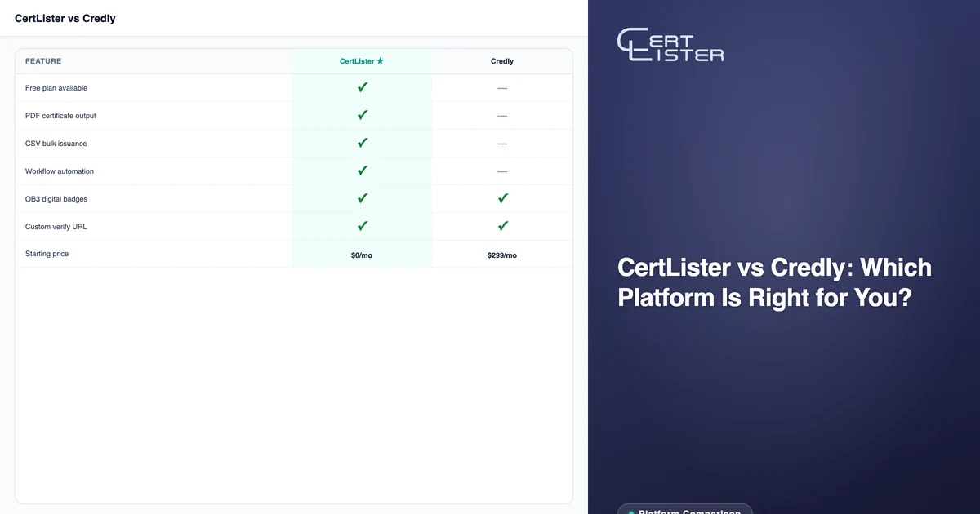This screenshot has height=514, width=980.
Task: Click the Credly checkmark for Custom verify URL
Action: (x=503, y=226)
